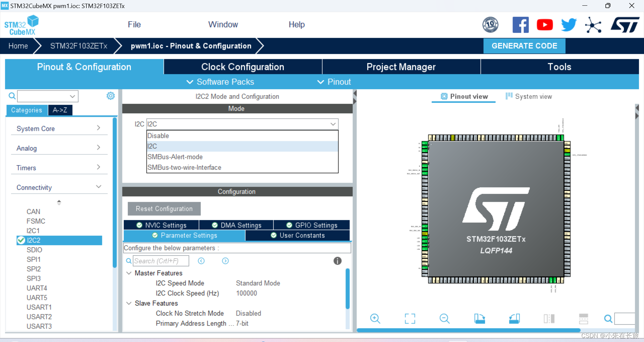Select SMBus-Alert-mode option
Screen dimensions: 644x342
pos(242,157)
